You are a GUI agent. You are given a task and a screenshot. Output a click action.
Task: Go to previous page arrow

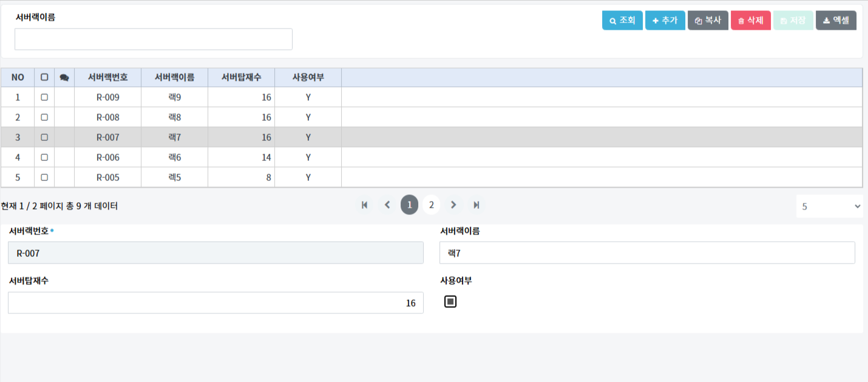(387, 205)
